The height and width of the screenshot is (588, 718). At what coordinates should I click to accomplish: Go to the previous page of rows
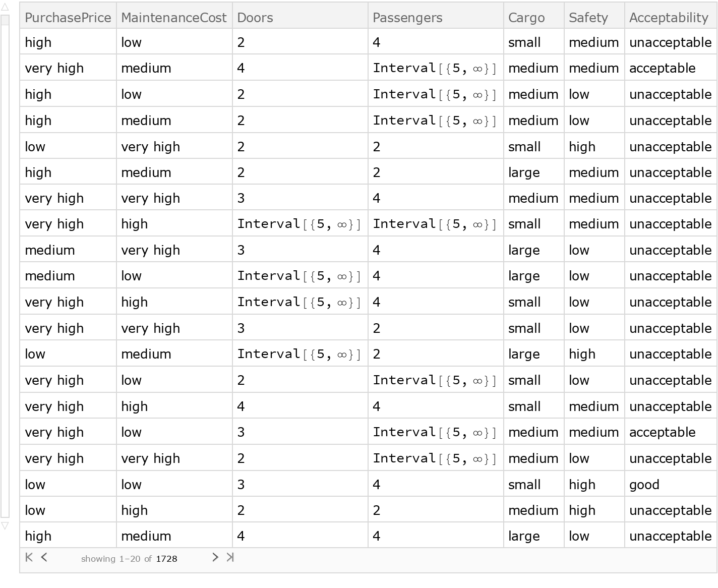[x=44, y=557]
